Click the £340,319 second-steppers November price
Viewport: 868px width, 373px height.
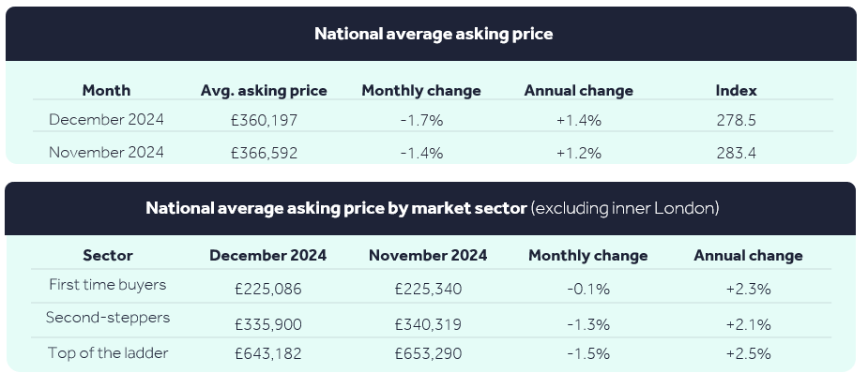click(x=428, y=324)
